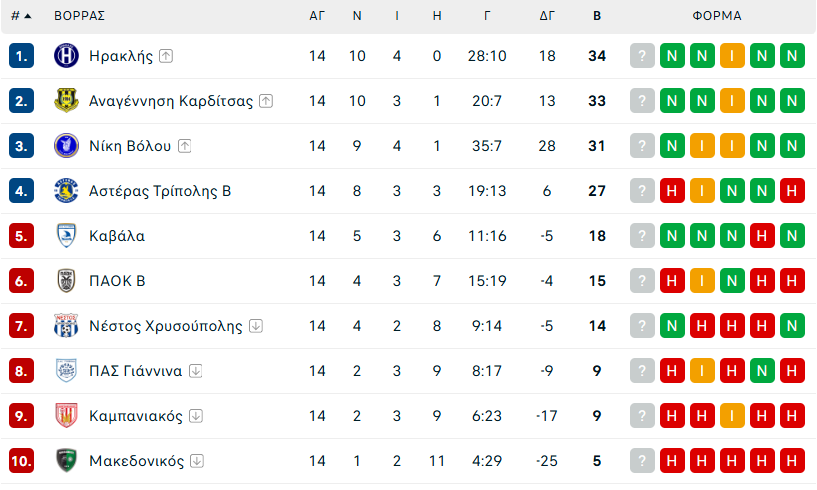Click the Αστέρας Τρίπολης Β crest icon

pyautogui.click(x=66, y=191)
